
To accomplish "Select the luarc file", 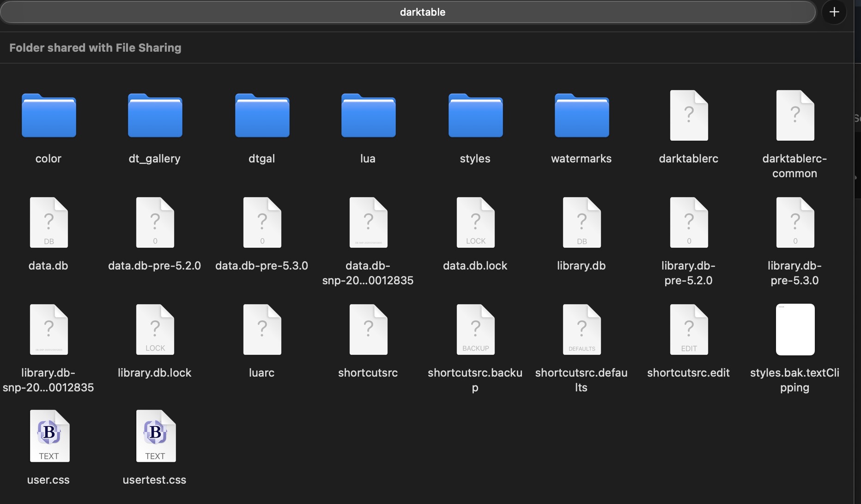I will pyautogui.click(x=262, y=330).
